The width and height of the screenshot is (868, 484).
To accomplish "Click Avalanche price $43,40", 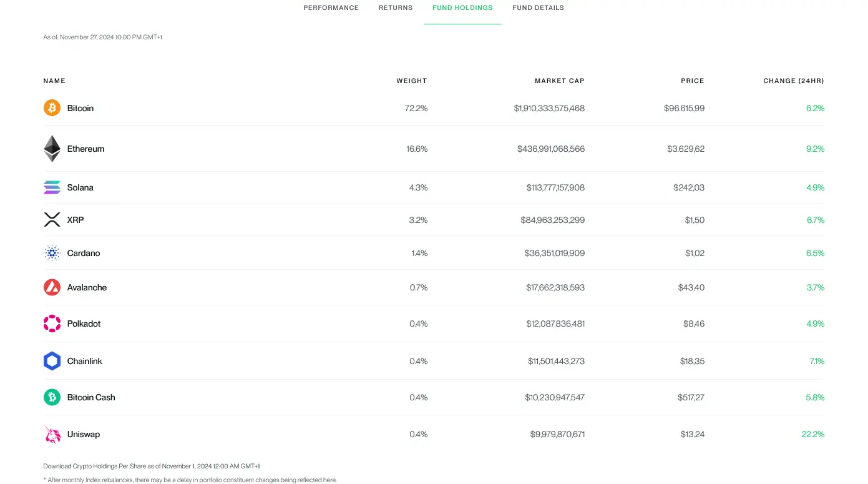I will (x=691, y=287).
